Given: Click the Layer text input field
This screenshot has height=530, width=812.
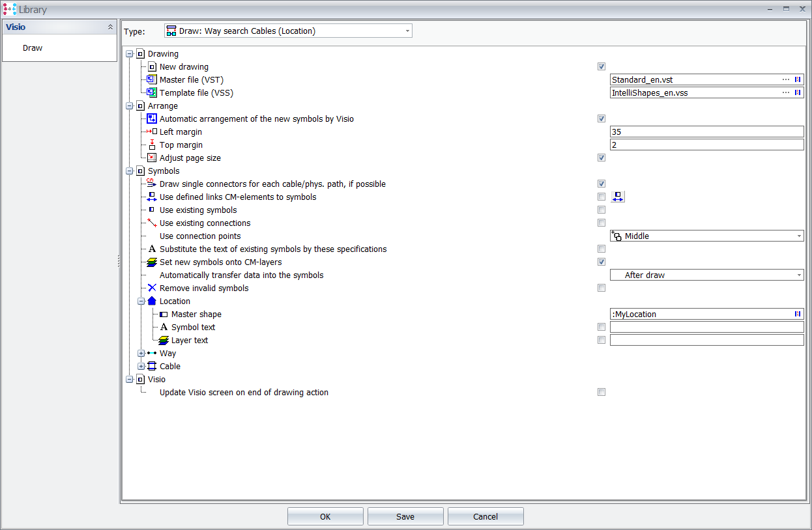Looking at the screenshot, I should click(707, 340).
